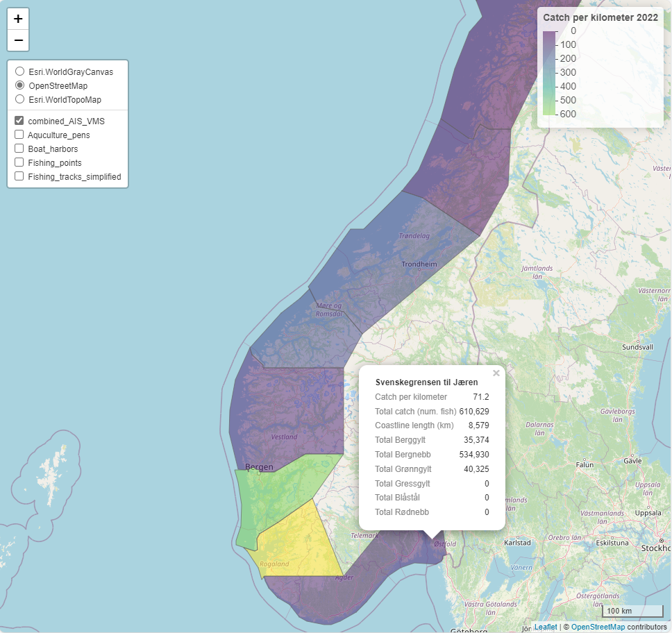Show the Boat_harbors layer

19,149
